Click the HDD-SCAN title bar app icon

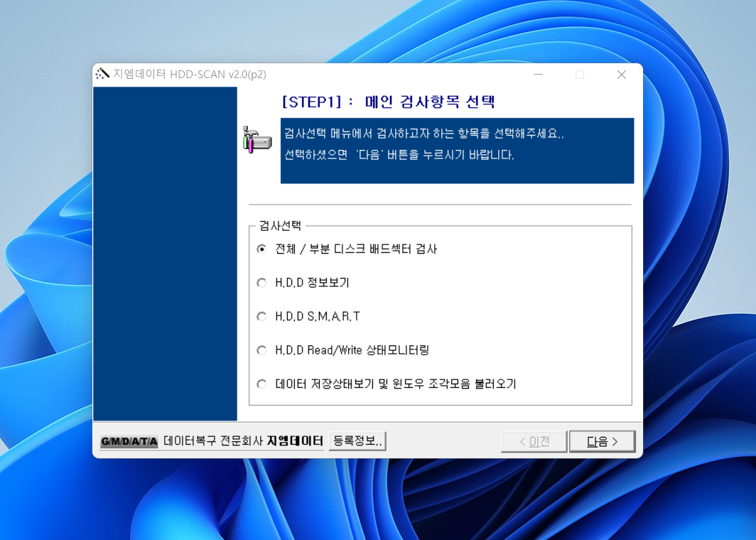point(102,74)
